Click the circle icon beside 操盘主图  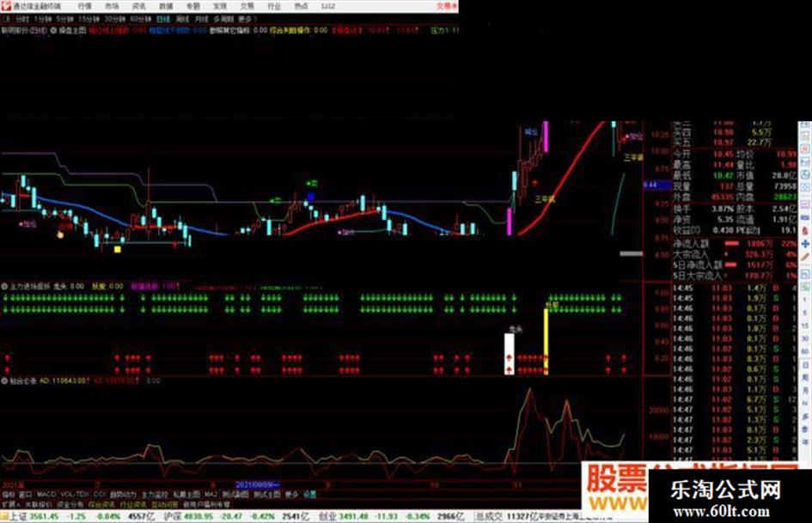[x=53, y=31]
